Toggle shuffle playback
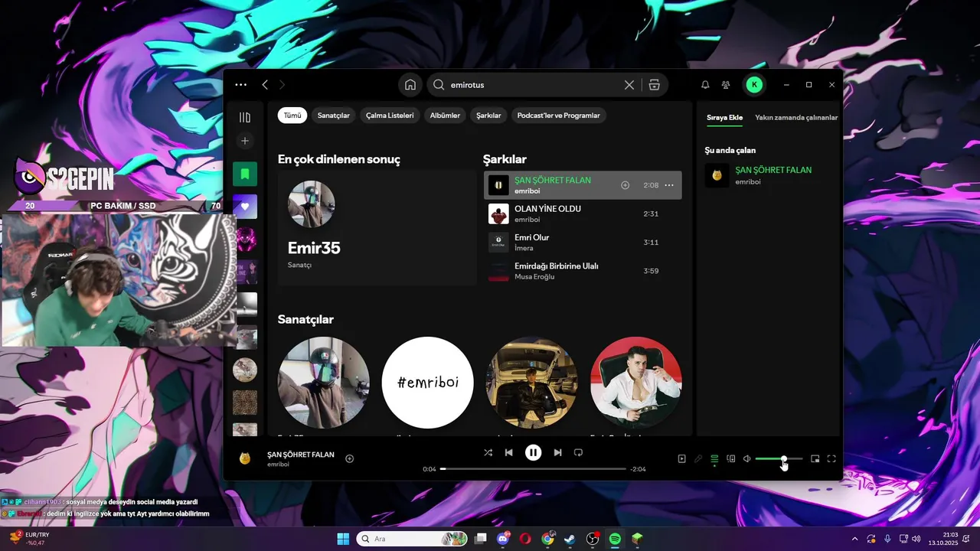The height and width of the screenshot is (551, 980). coord(488,452)
